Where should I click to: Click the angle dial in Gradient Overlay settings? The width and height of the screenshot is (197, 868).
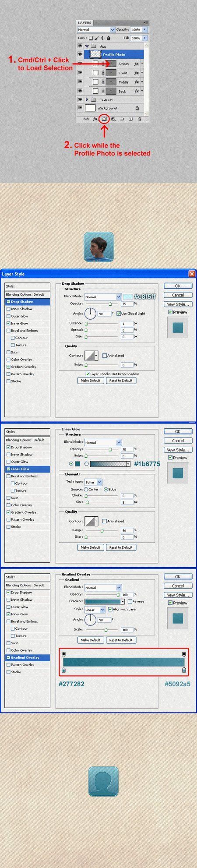[x=90, y=620]
